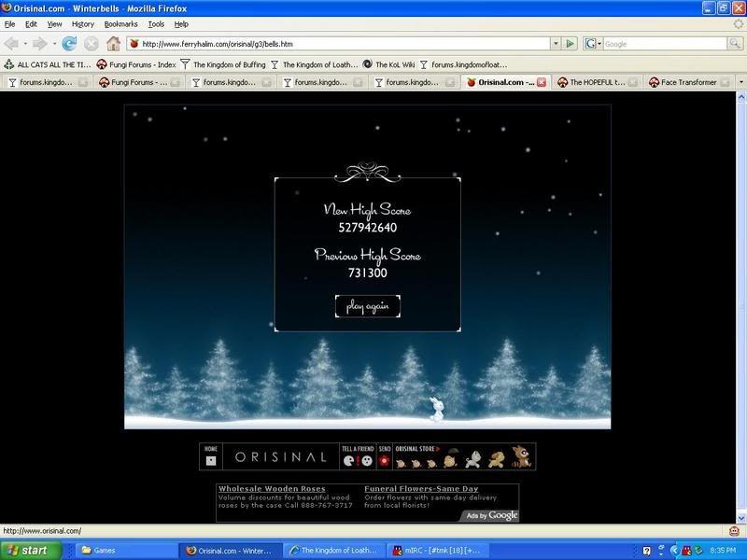The height and width of the screenshot is (560, 747).
Task: Open the Help menu
Action: pos(181,24)
